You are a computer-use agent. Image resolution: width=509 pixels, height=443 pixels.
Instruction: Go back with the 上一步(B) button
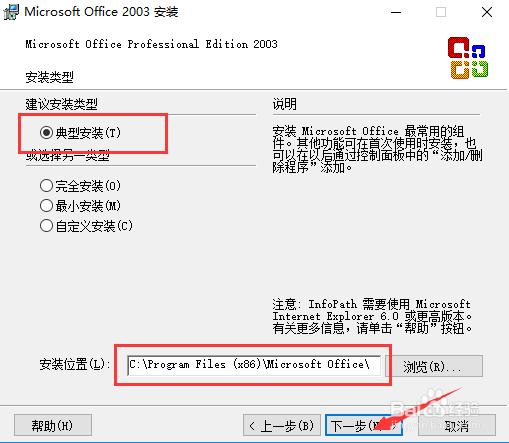[x=282, y=425]
